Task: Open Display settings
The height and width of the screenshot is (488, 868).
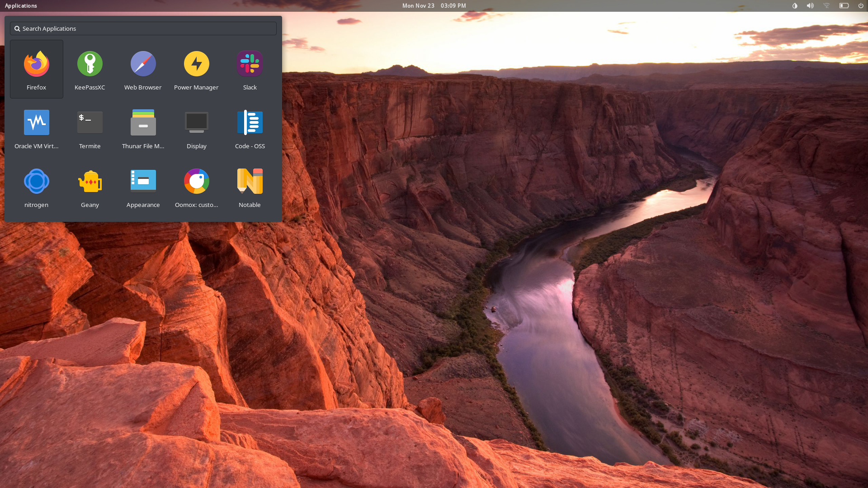Action: click(x=196, y=127)
